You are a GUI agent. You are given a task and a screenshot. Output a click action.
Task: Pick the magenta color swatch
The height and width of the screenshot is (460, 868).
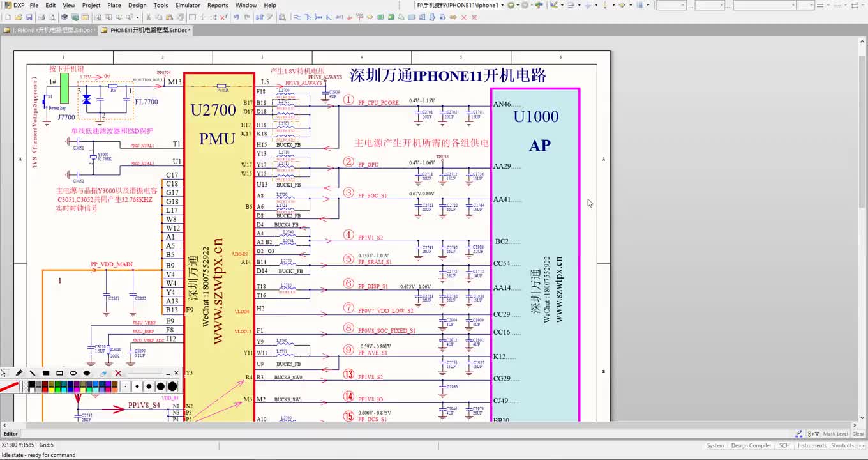(x=77, y=389)
